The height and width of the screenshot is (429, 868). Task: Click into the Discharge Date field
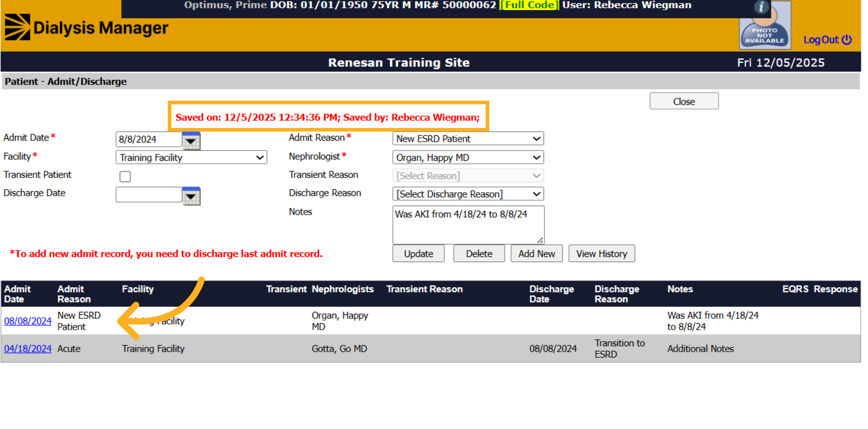[149, 194]
